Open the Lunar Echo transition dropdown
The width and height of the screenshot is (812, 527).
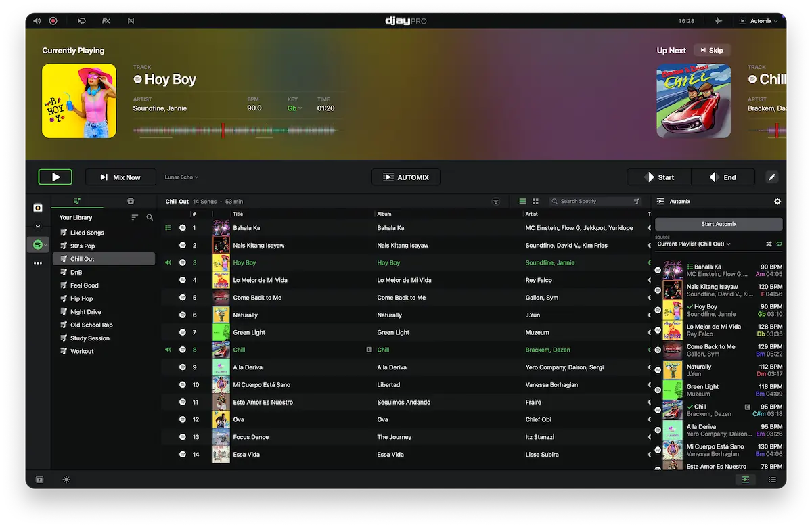point(181,177)
